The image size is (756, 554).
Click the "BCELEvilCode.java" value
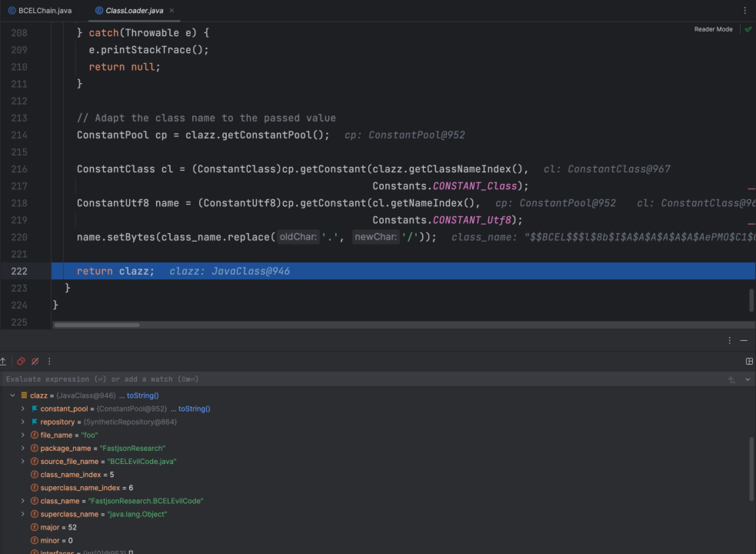click(142, 461)
